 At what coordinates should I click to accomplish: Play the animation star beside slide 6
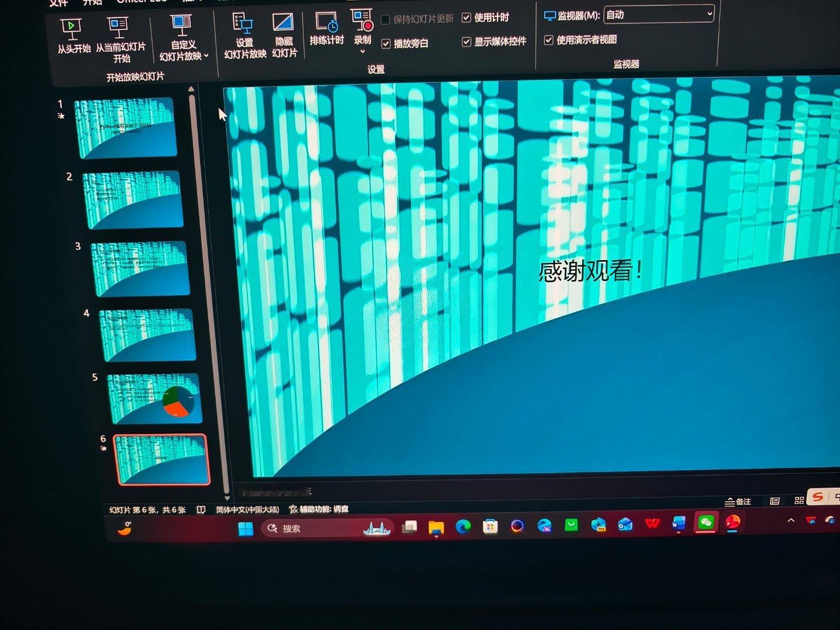(x=103, y=449)
